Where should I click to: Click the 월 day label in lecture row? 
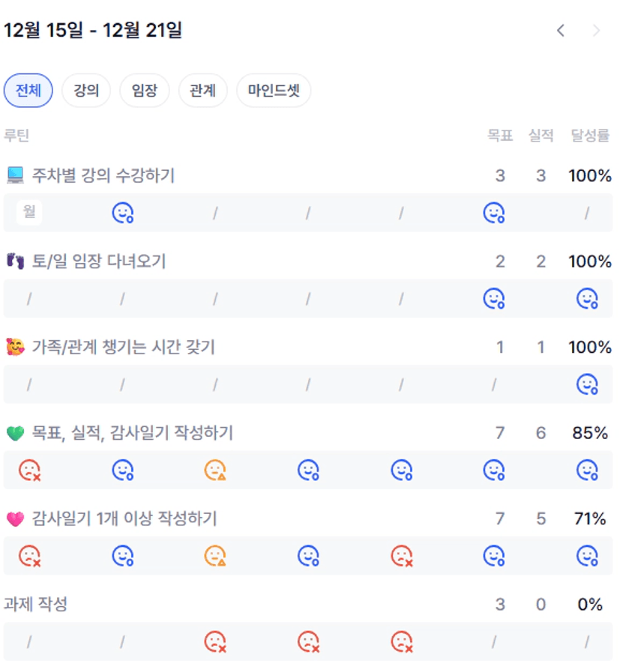[29, 213]
